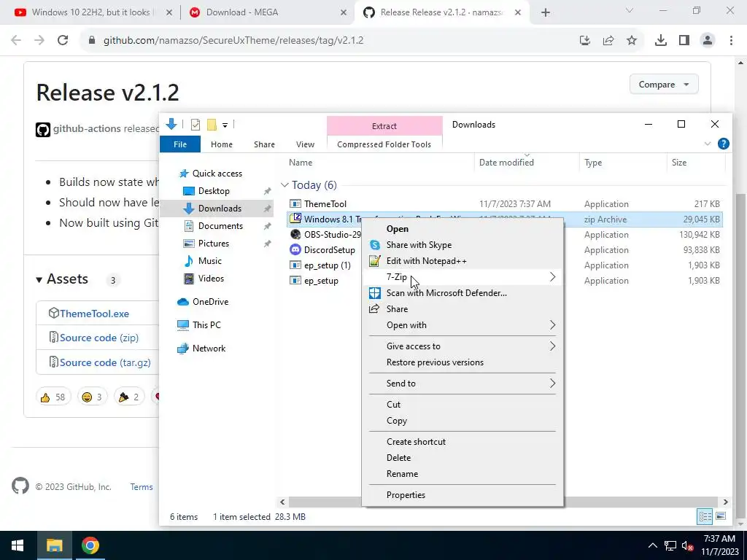The width and height of the screenshot is (747, 560).
Task: Click the thumbs up reaction with 58
Action: point(53,397)
